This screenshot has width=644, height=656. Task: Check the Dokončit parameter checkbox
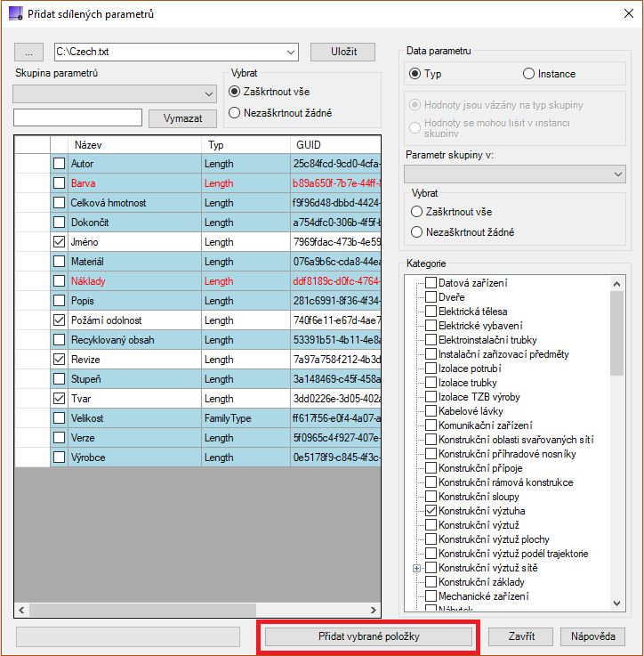pos(60,223)
